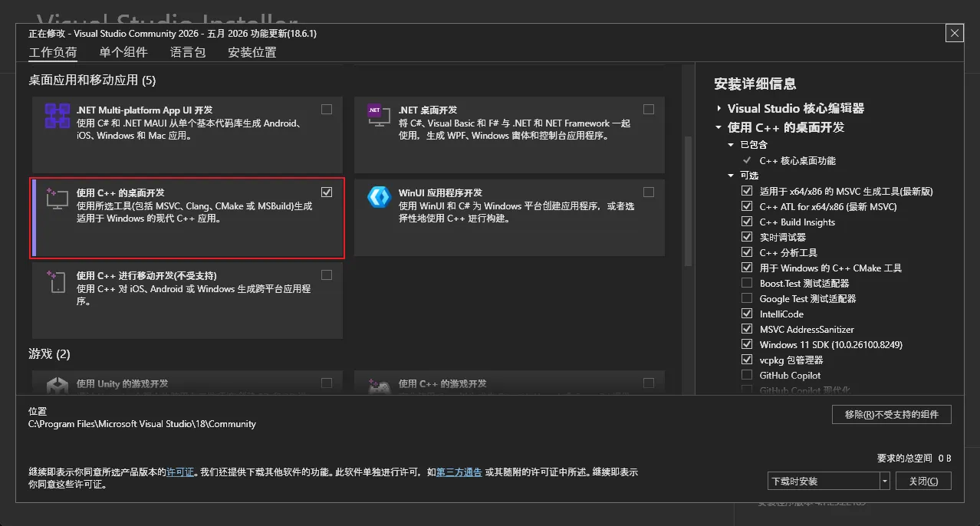This screenshot has height=526, width=980.
Task: Click the .NET 桌面开发 card description text
Action: tap(515, 130)
